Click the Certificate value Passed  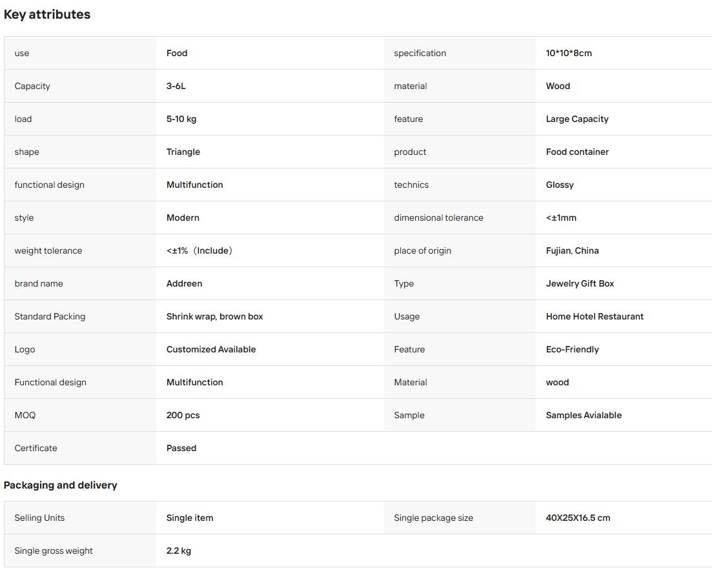coord(181,448)
